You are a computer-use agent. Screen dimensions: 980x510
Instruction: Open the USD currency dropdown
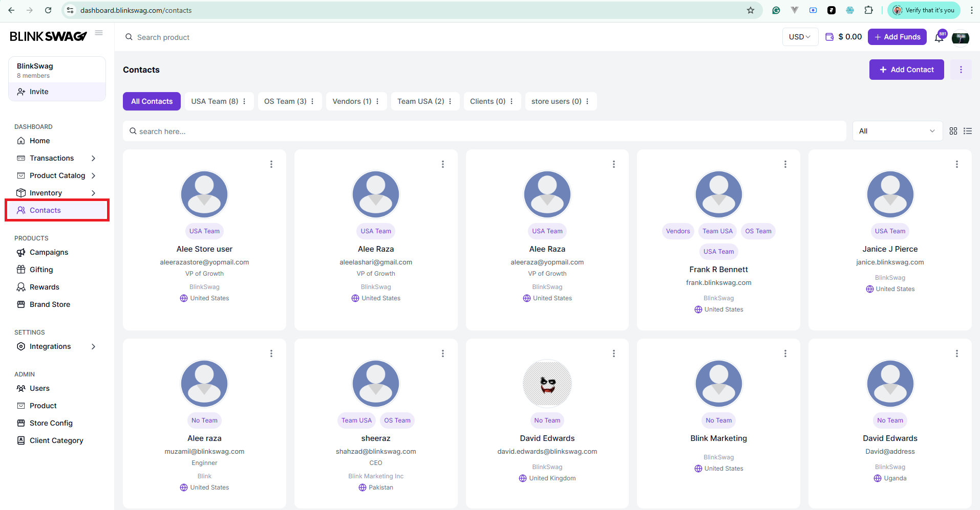(x=800, y=37)
